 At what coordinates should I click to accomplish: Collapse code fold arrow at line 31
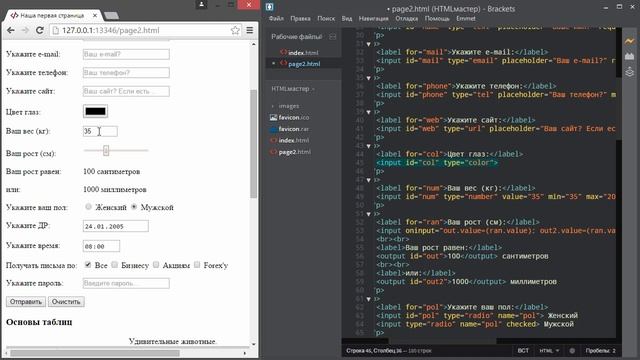coord(369,44)
